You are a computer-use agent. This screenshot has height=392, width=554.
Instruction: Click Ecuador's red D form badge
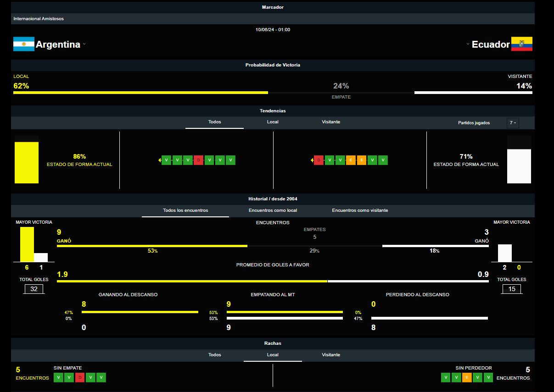[x=319, y=160]
